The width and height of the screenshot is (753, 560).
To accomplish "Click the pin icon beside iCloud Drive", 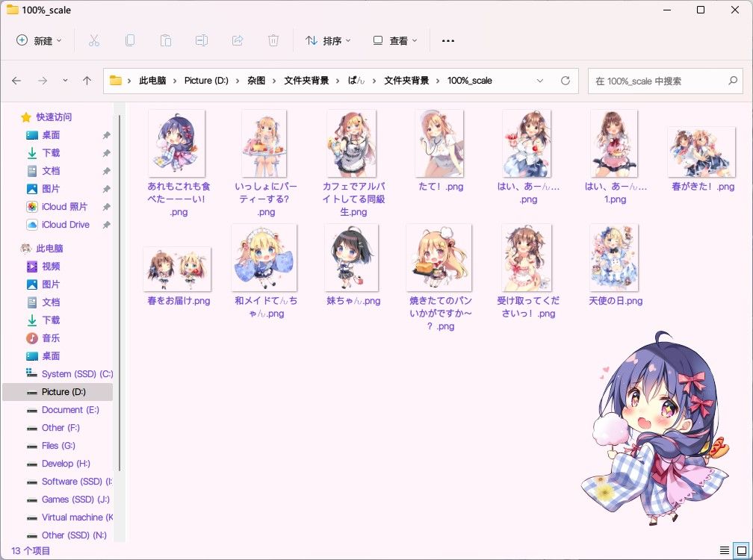I will pyautogui.click(x=107, y=225).
